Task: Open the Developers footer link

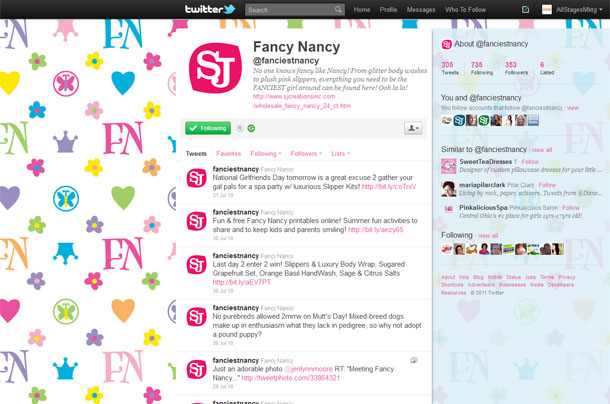Action: click(x=561, y=285)
